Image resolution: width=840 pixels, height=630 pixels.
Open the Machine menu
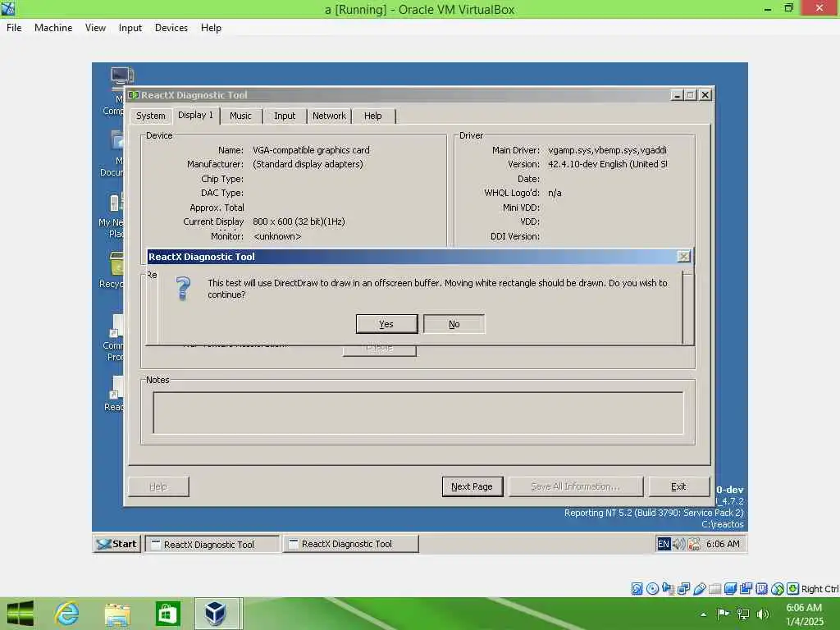point(53,28)
